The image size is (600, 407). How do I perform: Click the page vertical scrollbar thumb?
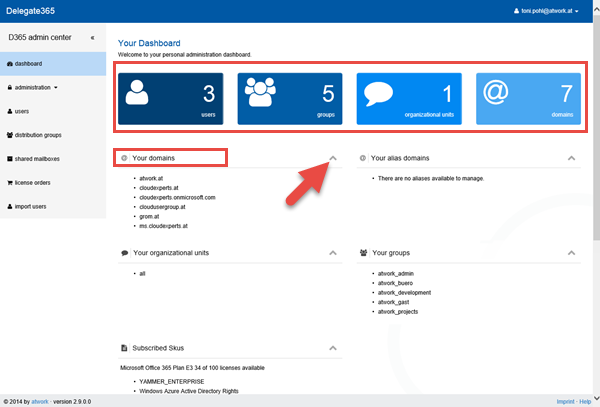(x=597, y=129)
